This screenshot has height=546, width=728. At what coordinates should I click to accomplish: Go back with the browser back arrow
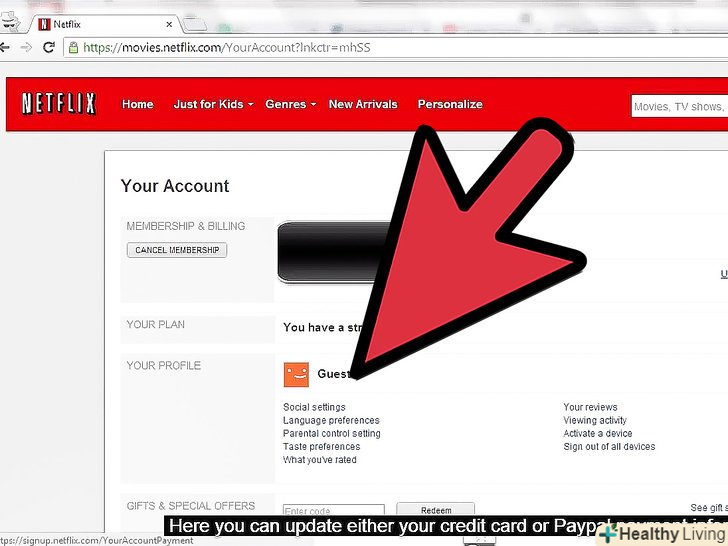coord(5,47)
